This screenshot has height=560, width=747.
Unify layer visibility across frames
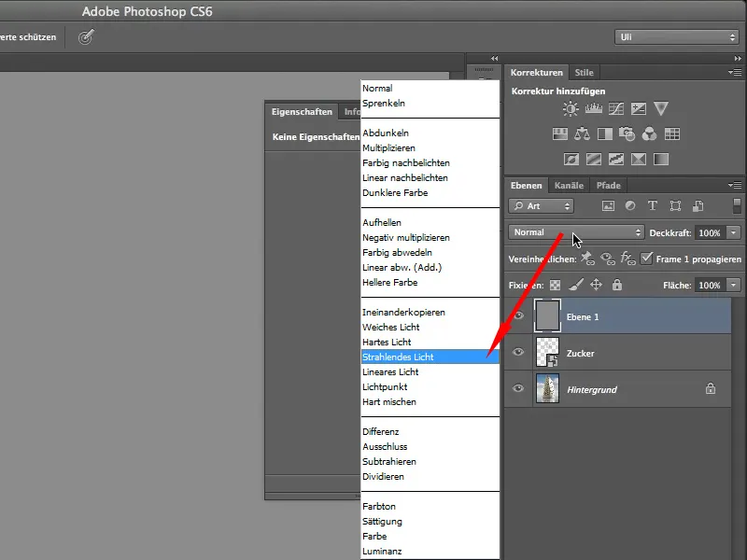[608, 259]
